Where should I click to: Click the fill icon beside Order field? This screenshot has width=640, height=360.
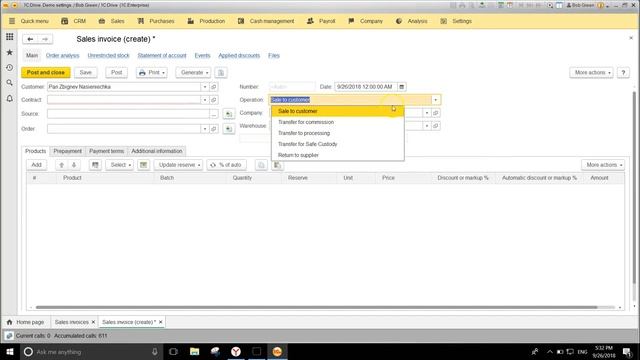[x=229, y=129]
